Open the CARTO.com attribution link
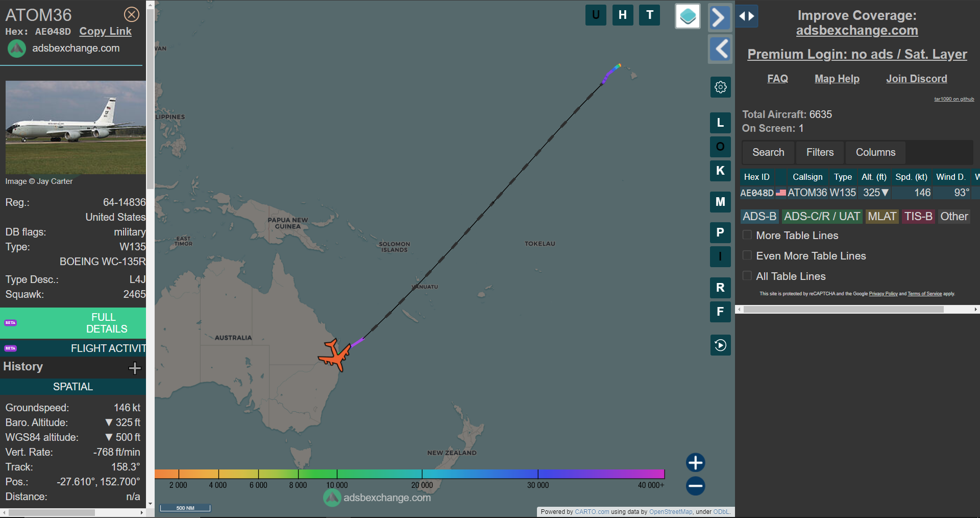The width and height of the screenshot is (980, 518). pyautogui.click(x=592, y=512)
